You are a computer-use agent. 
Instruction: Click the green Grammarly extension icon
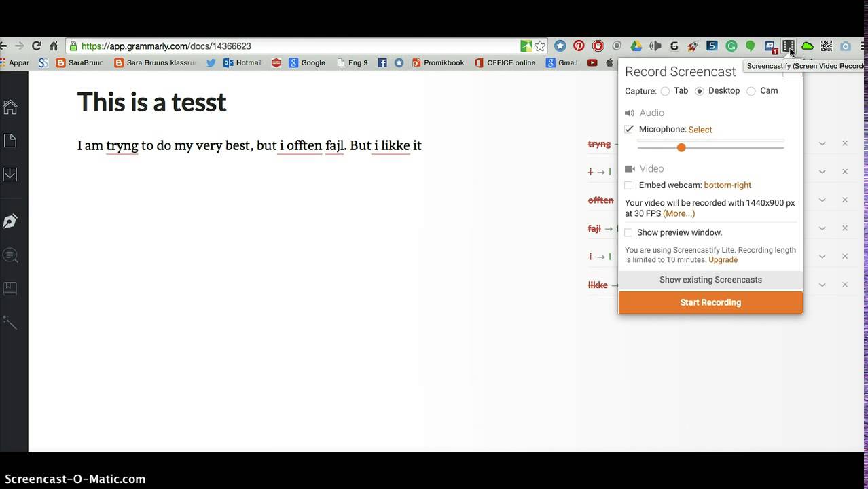pos(731,46)
